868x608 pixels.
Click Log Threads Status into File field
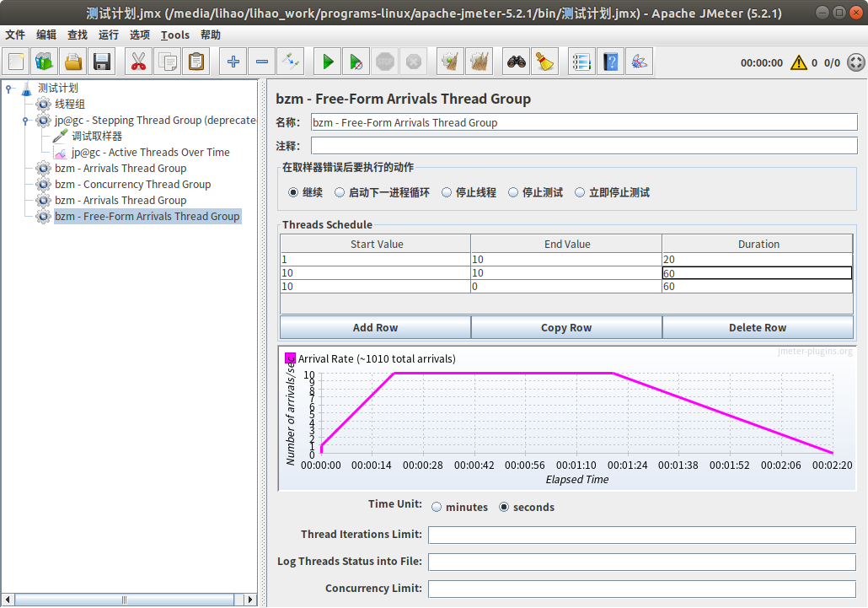point(642,562)
